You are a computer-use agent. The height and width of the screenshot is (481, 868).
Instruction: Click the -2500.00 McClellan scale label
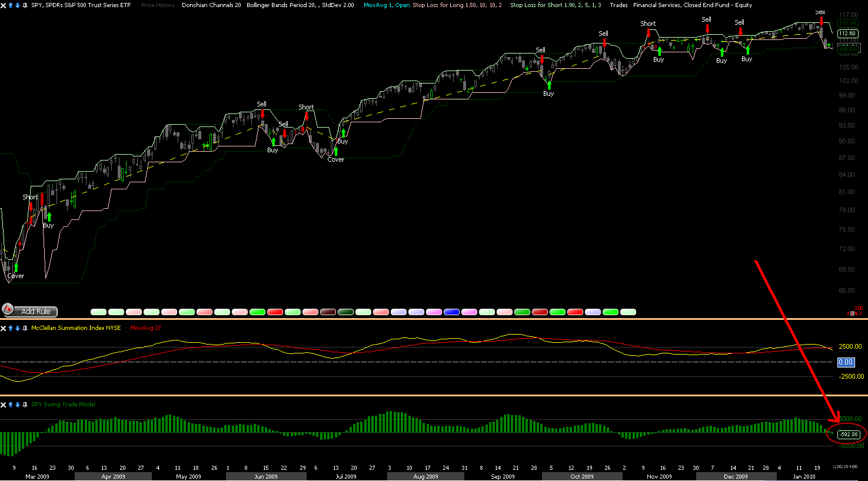[x=852, y=376]
